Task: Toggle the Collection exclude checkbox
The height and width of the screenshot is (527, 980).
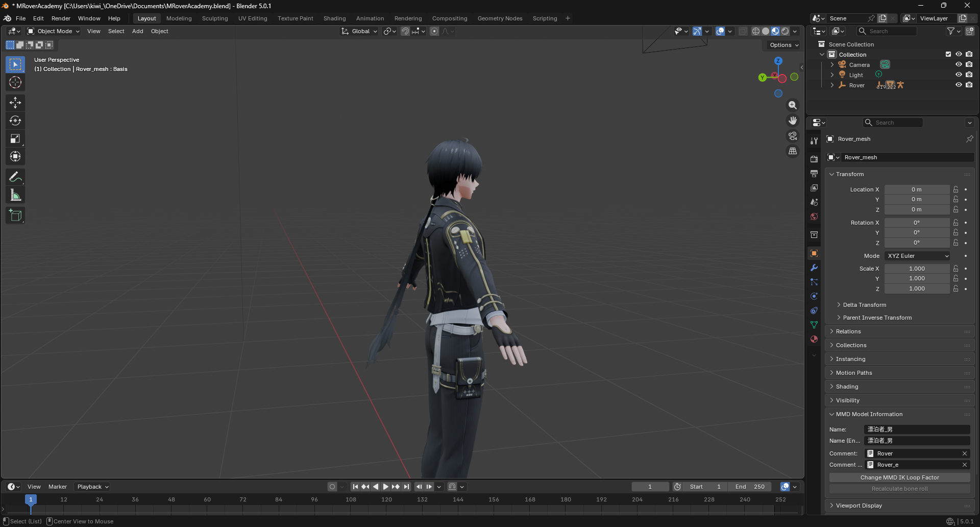Action: 948,55
